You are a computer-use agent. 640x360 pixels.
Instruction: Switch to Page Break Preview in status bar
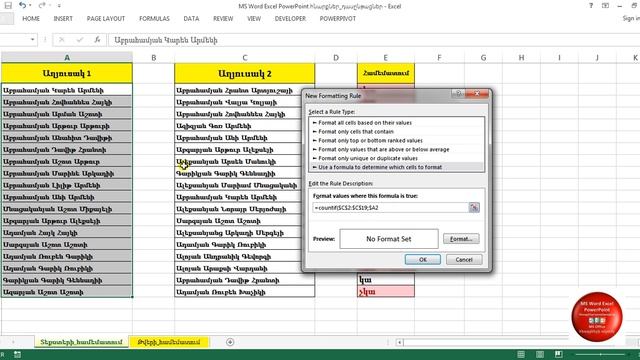(558, 354)
